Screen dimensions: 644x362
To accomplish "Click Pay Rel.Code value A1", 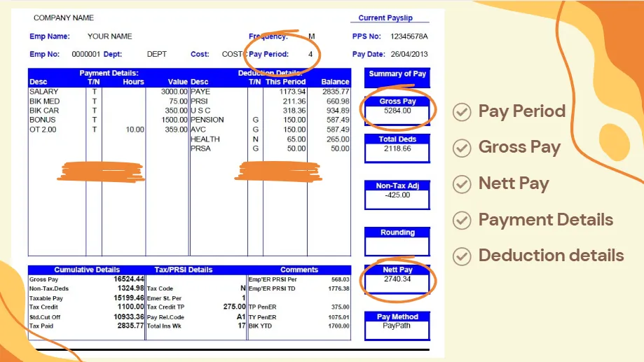I will point(241,317).
